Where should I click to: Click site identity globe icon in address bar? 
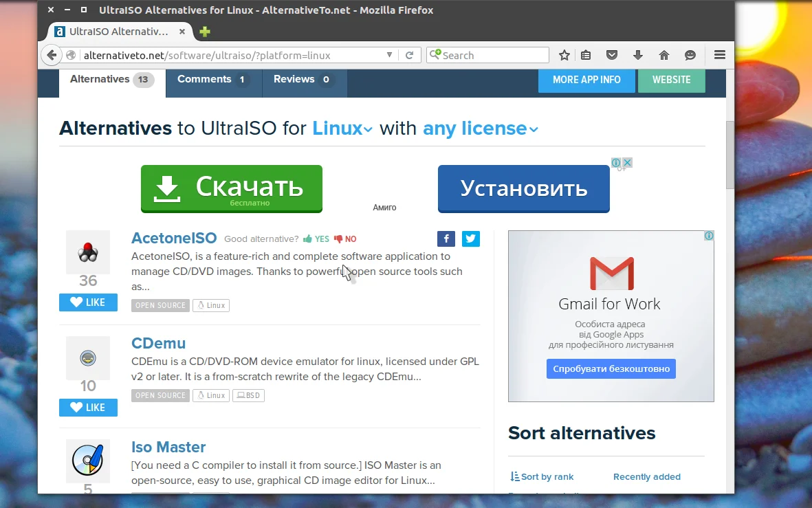[x=71, y=55]
